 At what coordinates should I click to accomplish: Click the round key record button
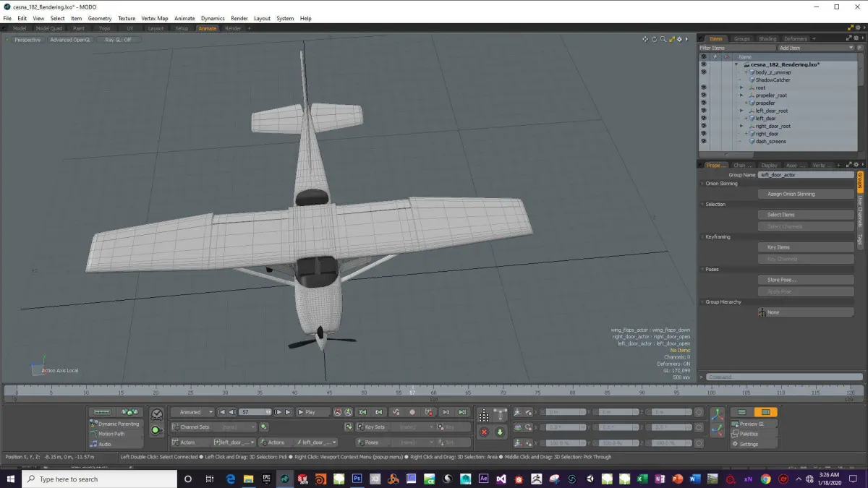point(412,412)
